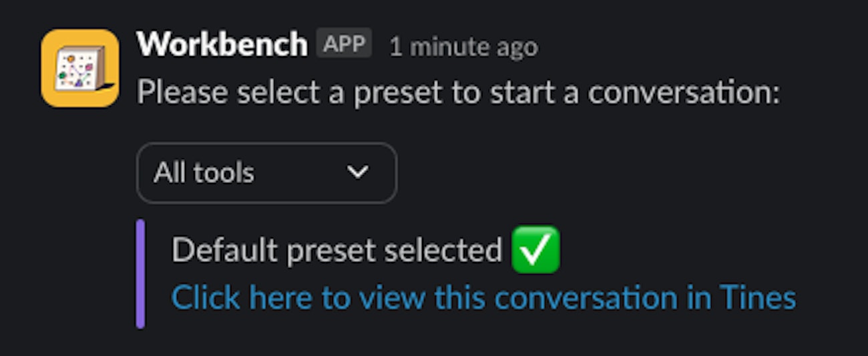This screenshot has width=868, height=356.
Task: Click the "1 minute ago" timestamp
Action: (463, 47)
